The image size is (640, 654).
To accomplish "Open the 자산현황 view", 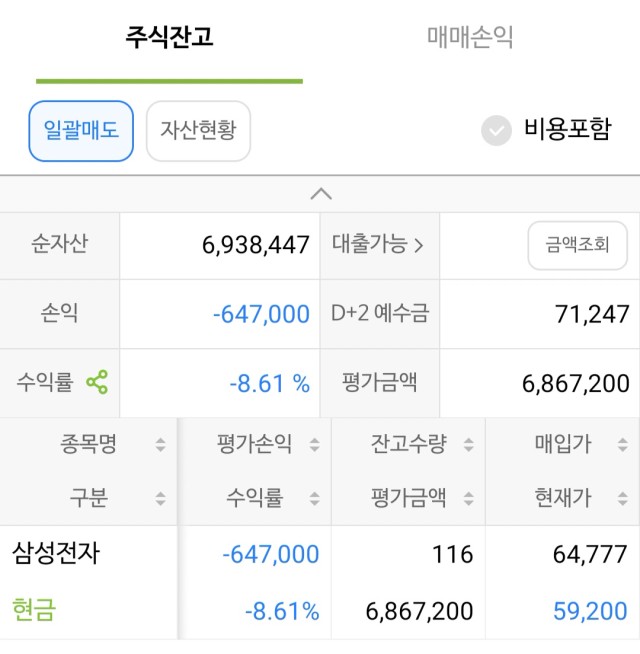I will pos(198,131).
